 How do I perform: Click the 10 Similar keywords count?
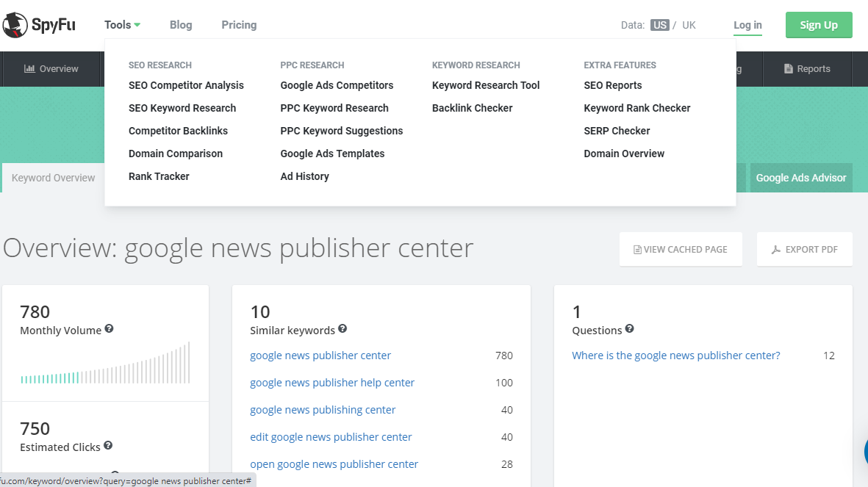pos(260,312)
